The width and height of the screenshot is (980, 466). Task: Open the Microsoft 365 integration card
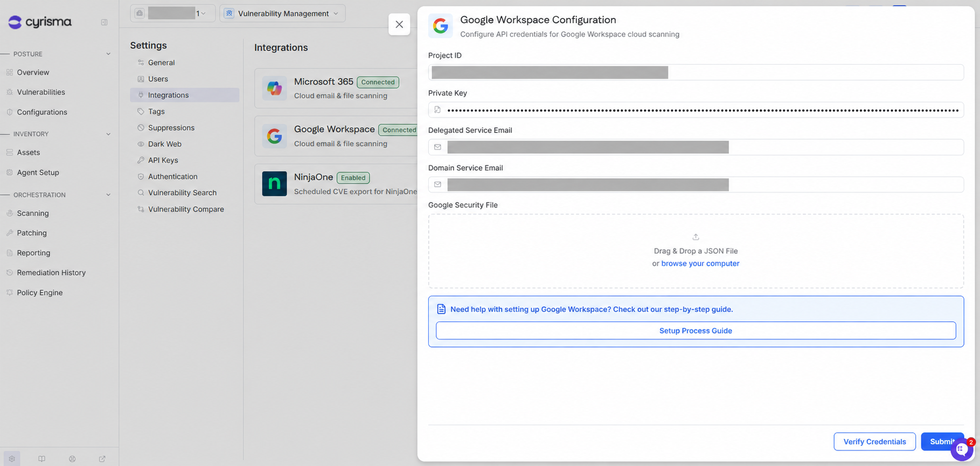pos(336,88)
